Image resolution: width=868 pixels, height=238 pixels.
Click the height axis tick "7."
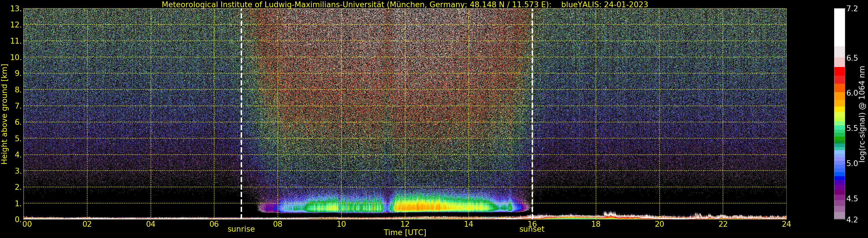[18, 106]
